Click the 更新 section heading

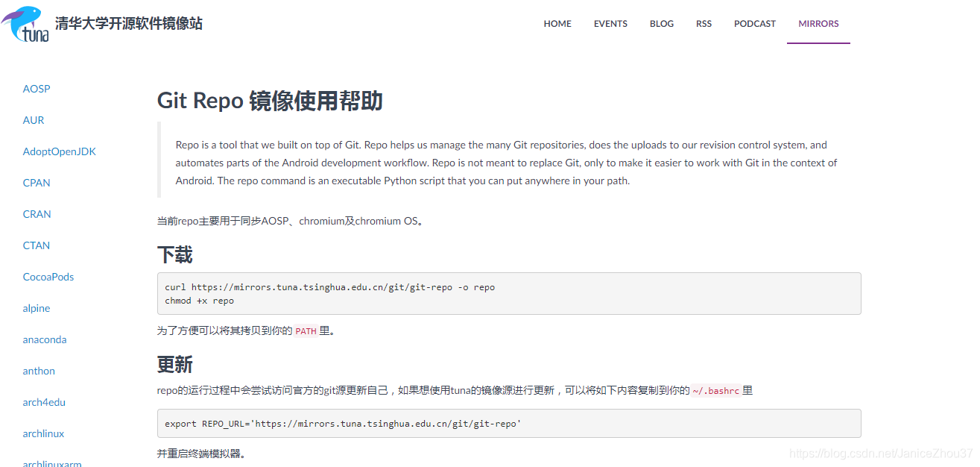[x=175, y=364]
